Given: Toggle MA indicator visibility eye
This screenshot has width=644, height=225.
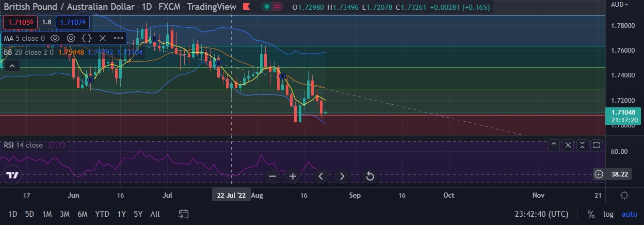Looking at the screenshot, I should tap(55, 38).
